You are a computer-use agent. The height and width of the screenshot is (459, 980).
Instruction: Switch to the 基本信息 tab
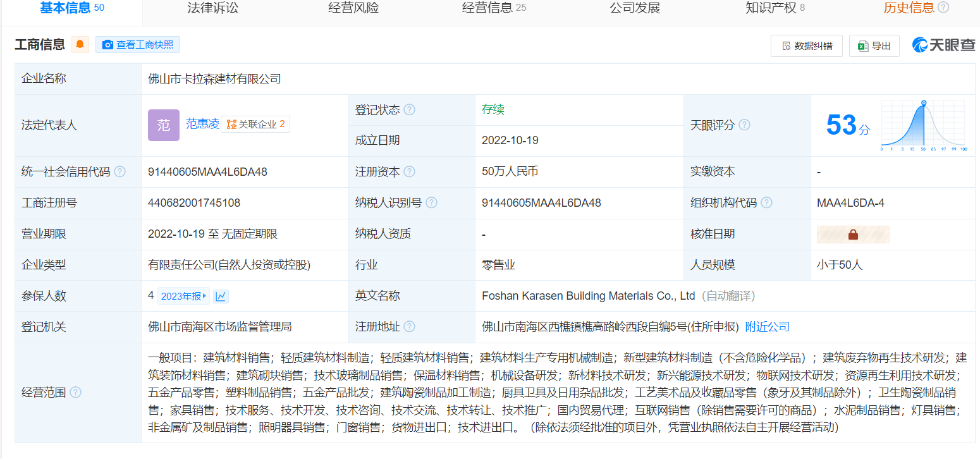[x=71, y=8]
